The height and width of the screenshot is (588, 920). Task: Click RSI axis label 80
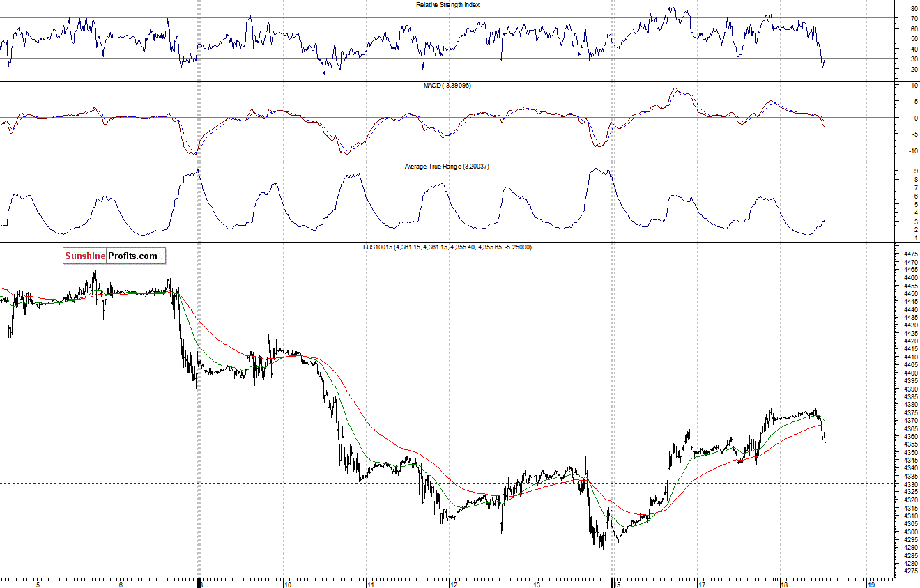coord(914,8)
